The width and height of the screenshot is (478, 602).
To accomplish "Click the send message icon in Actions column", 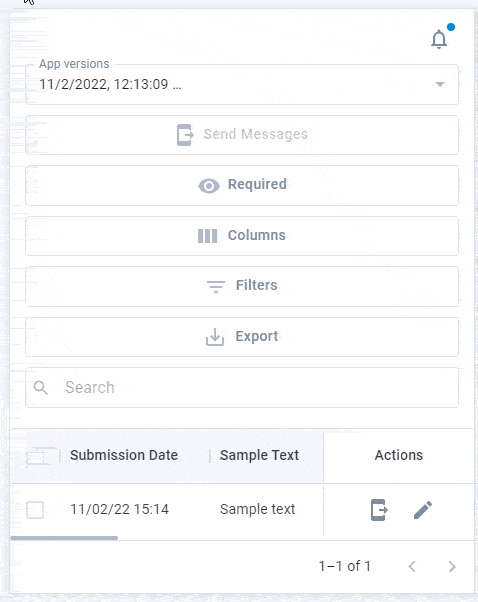I will pos(379,509).
